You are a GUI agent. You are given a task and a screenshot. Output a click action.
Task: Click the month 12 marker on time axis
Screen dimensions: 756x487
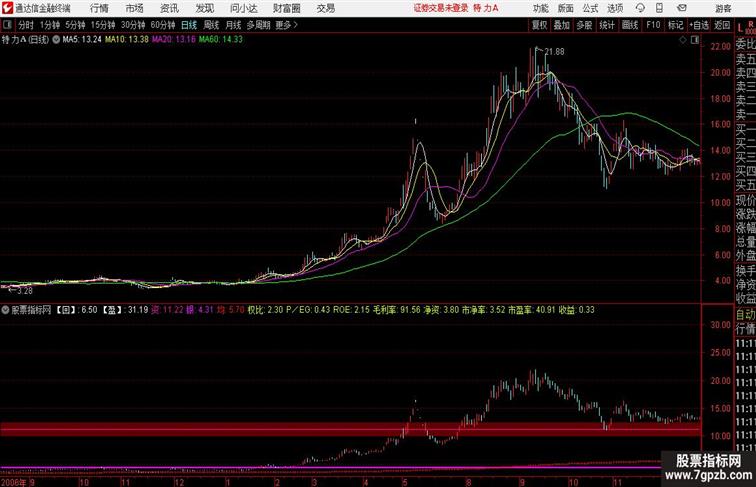pyautogui.click(x=179, y=482)
